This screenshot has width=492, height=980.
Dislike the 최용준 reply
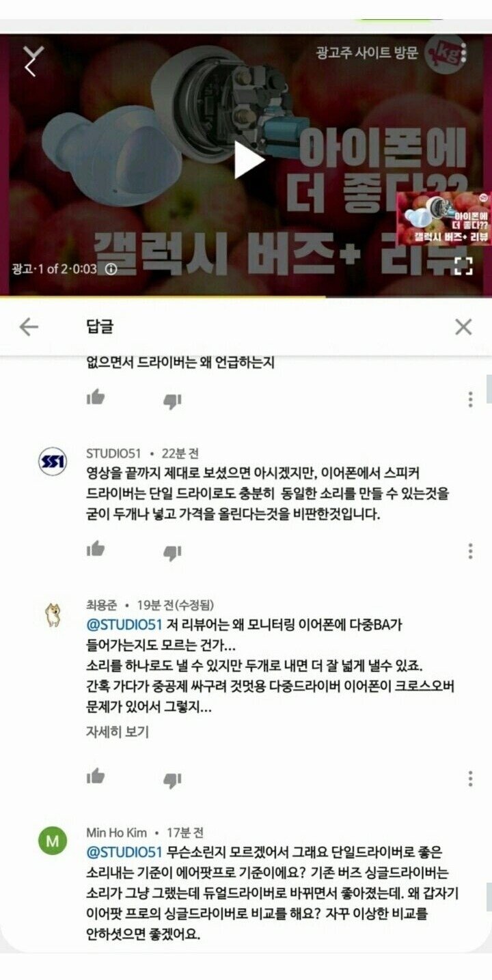(172, 780)
